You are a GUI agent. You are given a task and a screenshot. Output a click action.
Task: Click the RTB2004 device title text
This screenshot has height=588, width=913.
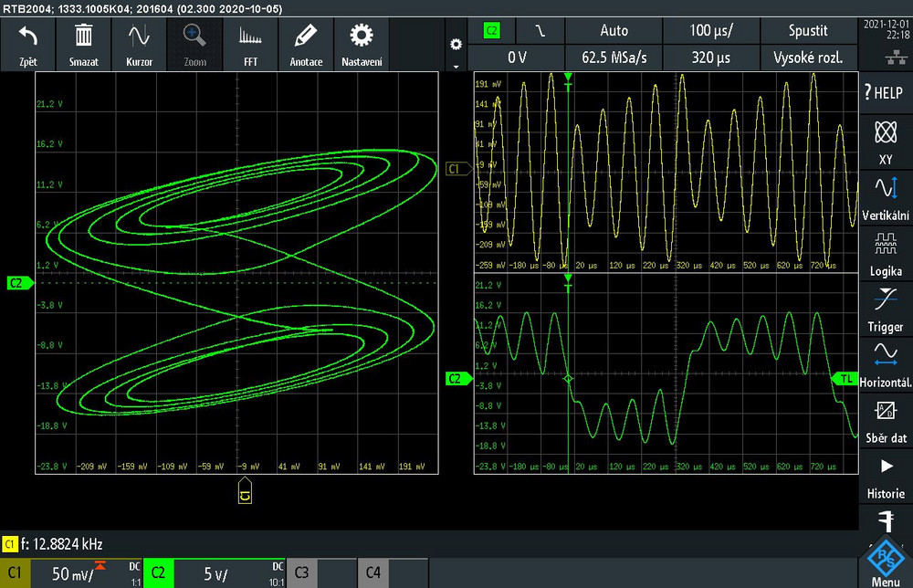pos(142,9)
